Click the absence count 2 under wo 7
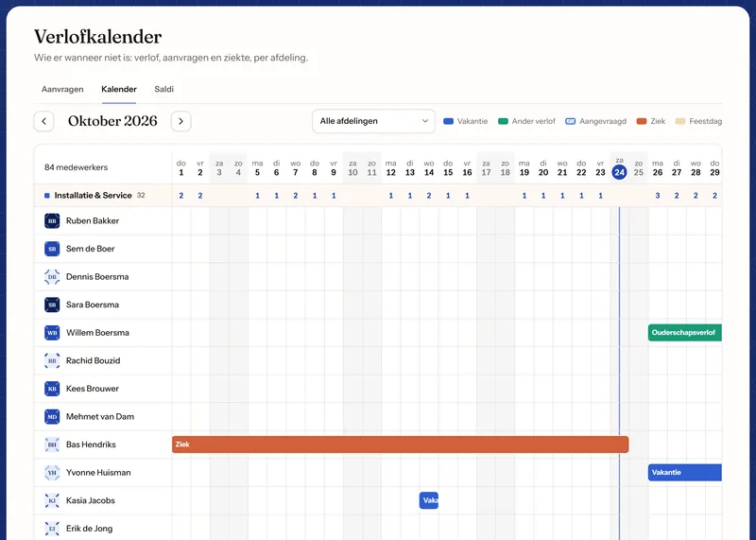This screenshot has width=756, height=540. point(296,196)
